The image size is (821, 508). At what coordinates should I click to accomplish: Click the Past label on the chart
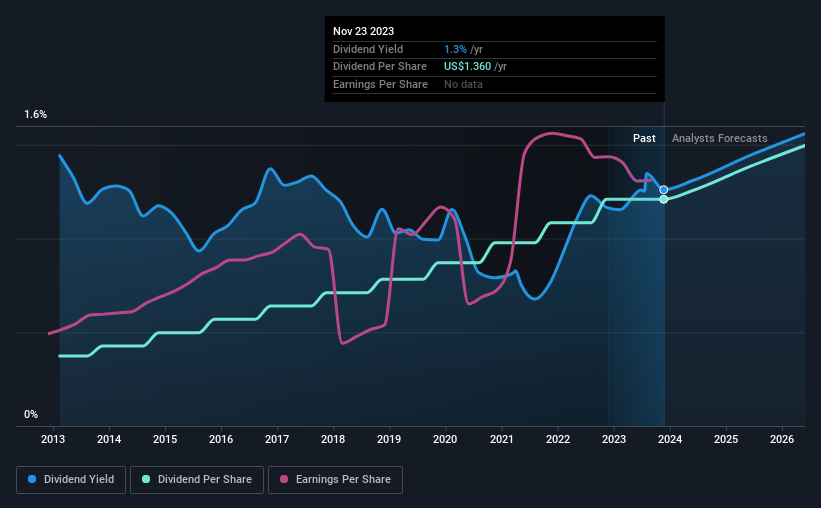click(644, 138)
